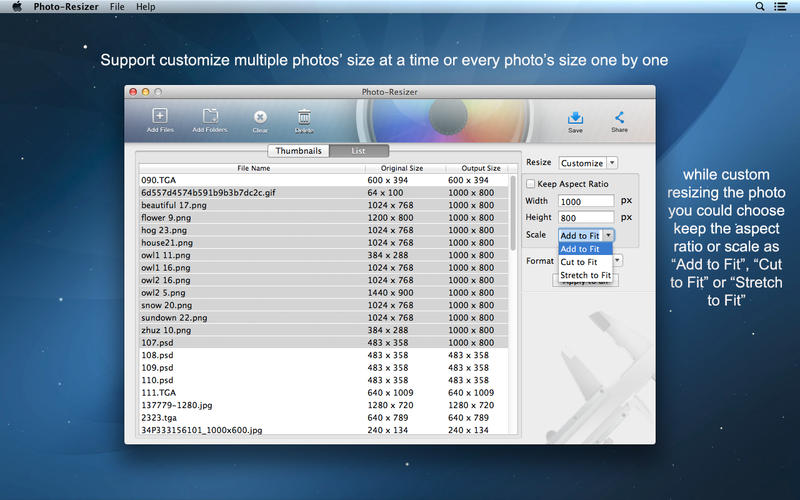The height and width of the screenshot is (500, 800).
Task: Enable Keep Aspect Ratio checkbox
Action: [530, 184]
